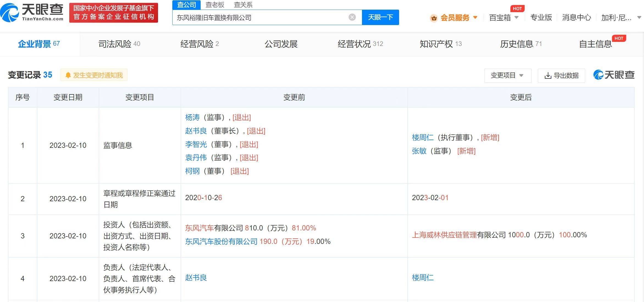The image size is (644, 302).
Task: Open the 经营风险 tab
Action: coord(200,44)
